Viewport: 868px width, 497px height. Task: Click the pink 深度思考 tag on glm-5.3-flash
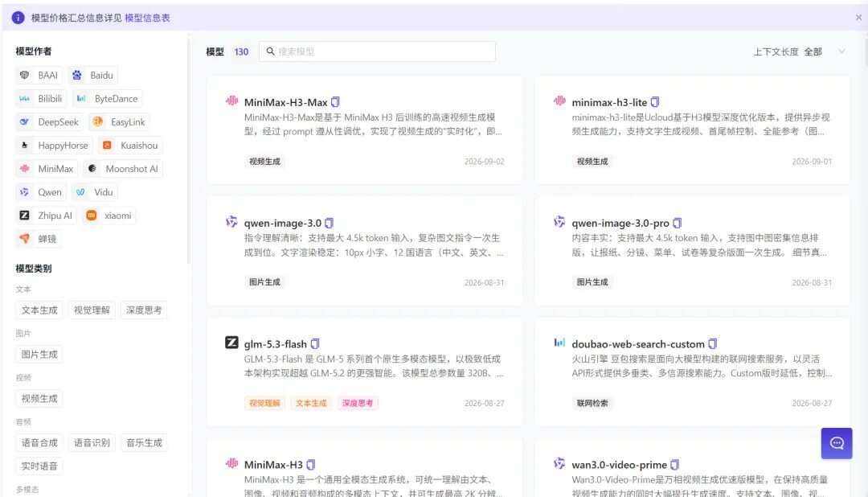tap(358, 403)
